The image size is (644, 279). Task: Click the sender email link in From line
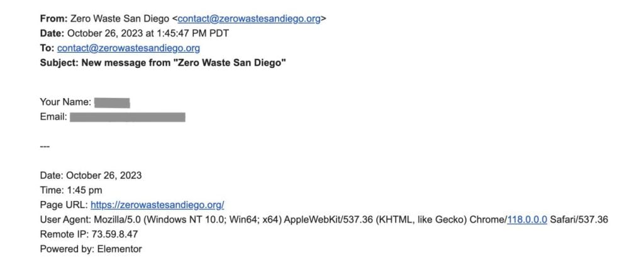[249, 19]
